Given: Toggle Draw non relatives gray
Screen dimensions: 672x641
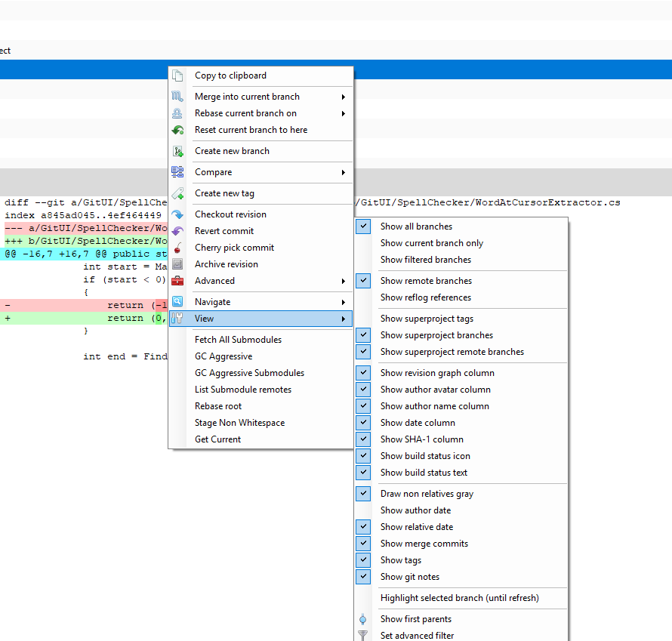Looking at the screenshot, I should [x=363, y=494].
